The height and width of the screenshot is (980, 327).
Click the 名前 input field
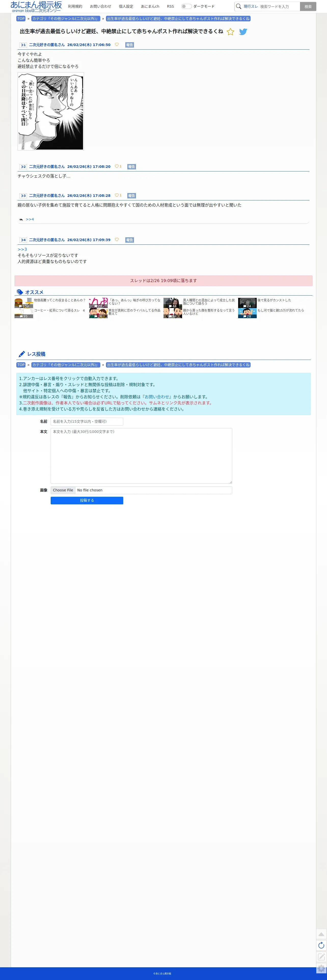coord(87,421)
